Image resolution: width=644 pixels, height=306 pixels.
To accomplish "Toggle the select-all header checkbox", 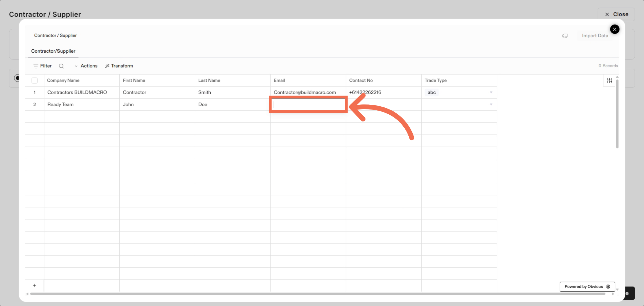I will coord(34,81).
